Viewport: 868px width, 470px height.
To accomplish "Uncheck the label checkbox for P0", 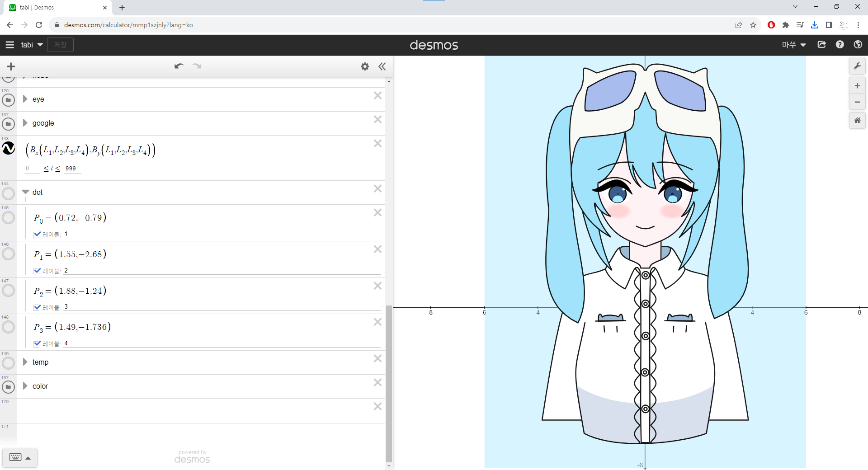I will [x=37, y=234].
